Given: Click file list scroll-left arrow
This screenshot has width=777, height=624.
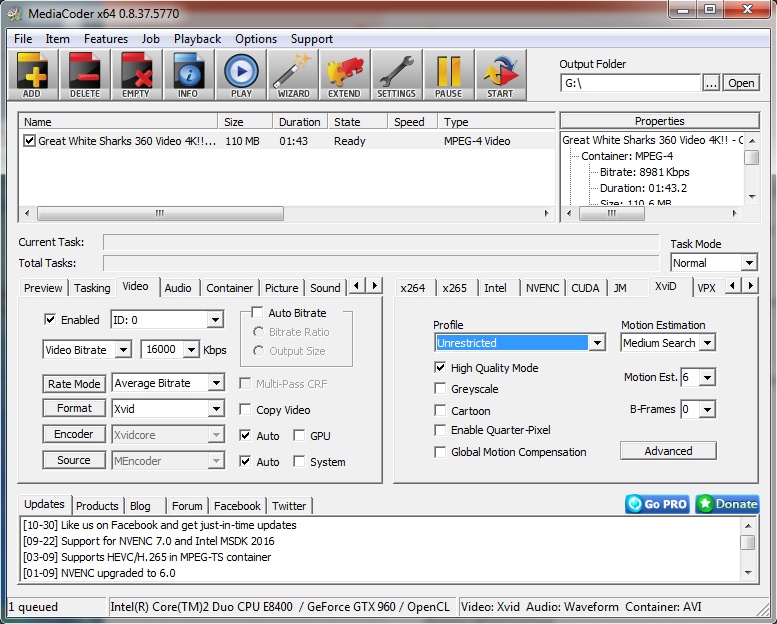Looking at the screenshot, I should (27, 213).
